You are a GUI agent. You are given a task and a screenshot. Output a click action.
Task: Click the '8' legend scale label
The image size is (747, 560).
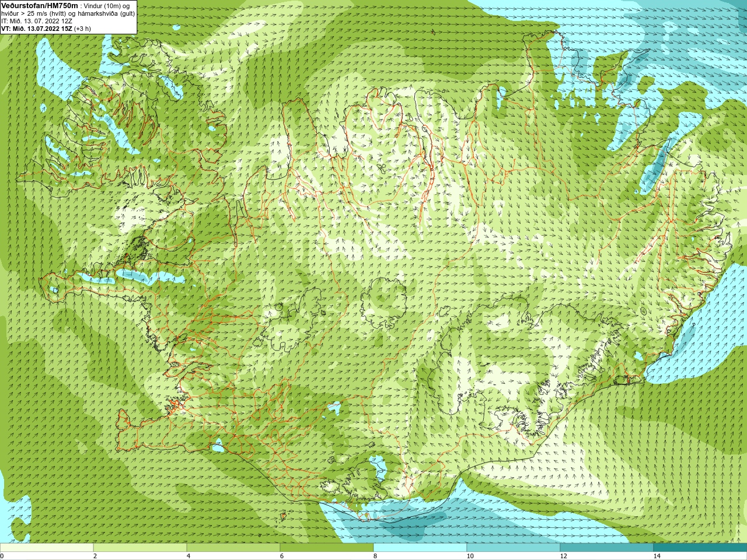pyautogui.click(x=375, y=556)
